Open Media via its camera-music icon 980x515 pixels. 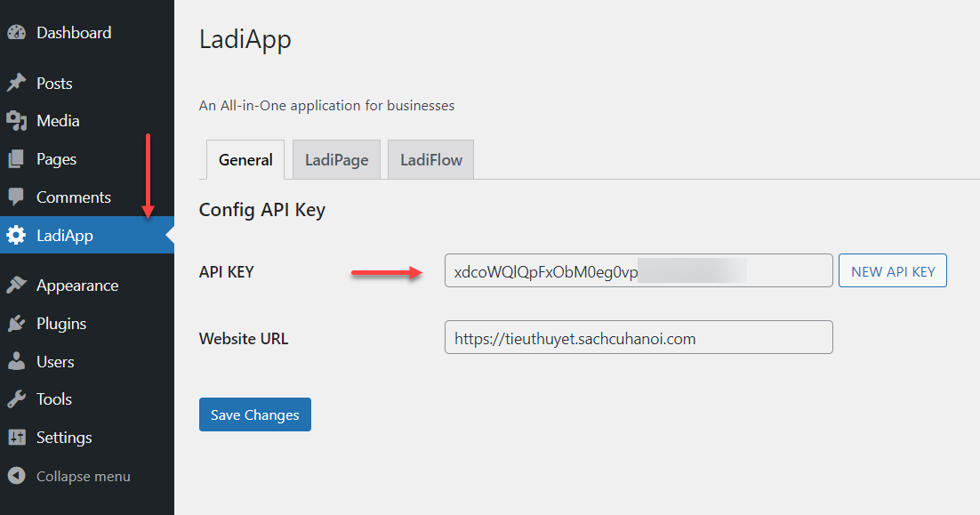(x=17, y=121)
